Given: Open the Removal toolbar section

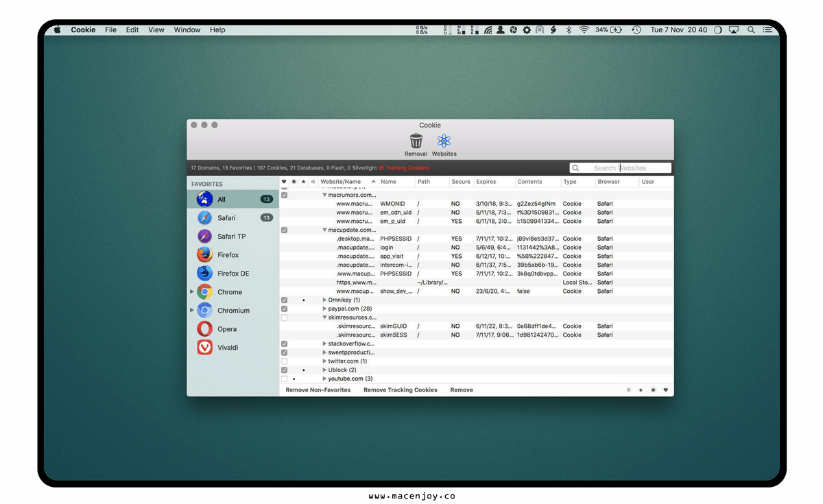Looking at the screenshot, I should pyautogui.click(x=416, y=145).
